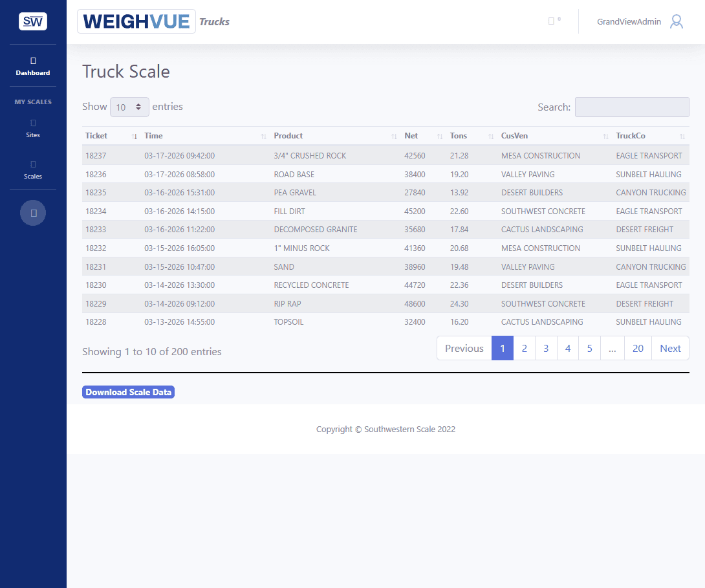Click the circular button at the sidebar bottom
The image size is (705, 588).
pos(32,213)
